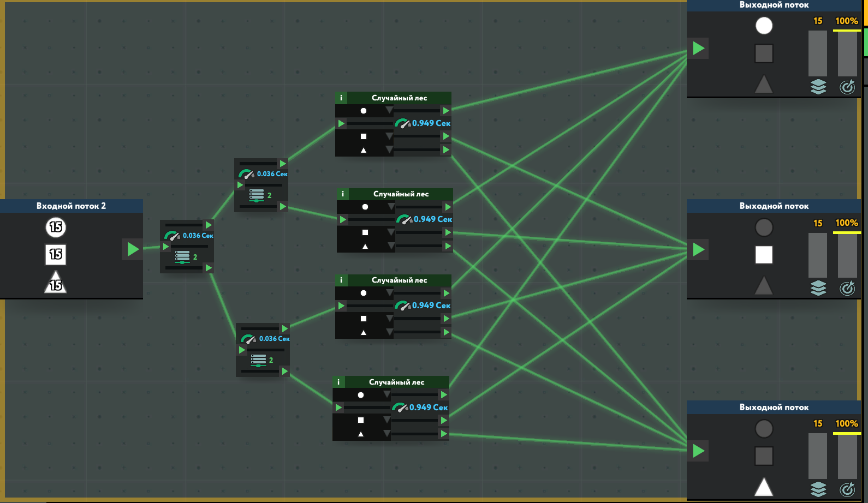Click the Случайный лес title of the topmost node

tap(400, 98)
